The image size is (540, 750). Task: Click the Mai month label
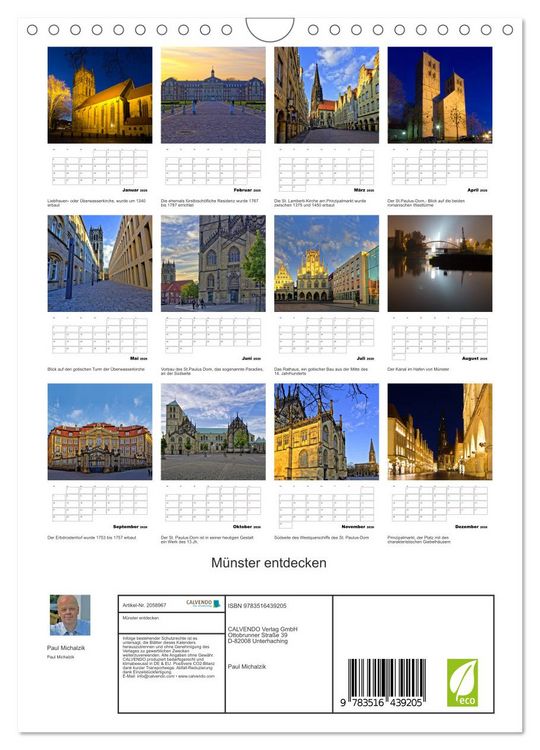139,358
